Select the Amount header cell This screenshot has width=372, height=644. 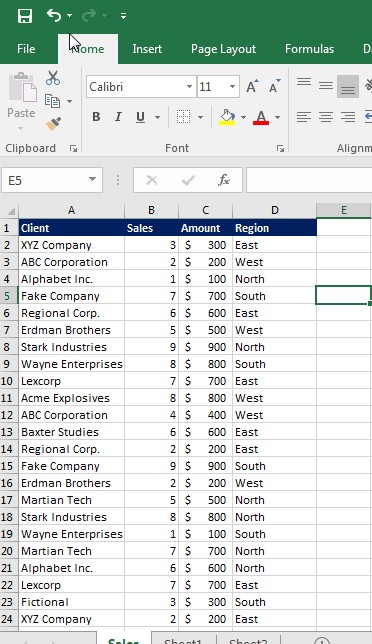pyautogui.click(x=205, y=228)
